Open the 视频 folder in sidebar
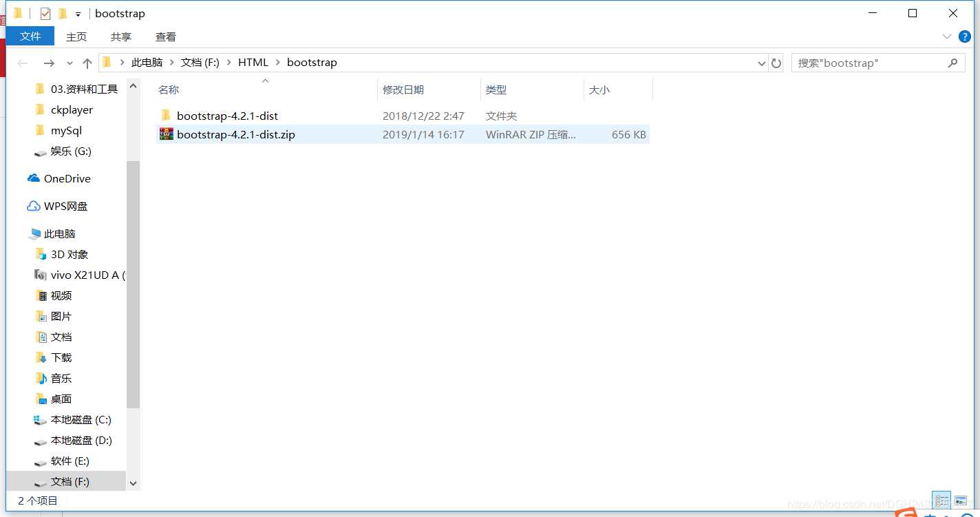Screen dimensions: 980x517 (61, 295)
